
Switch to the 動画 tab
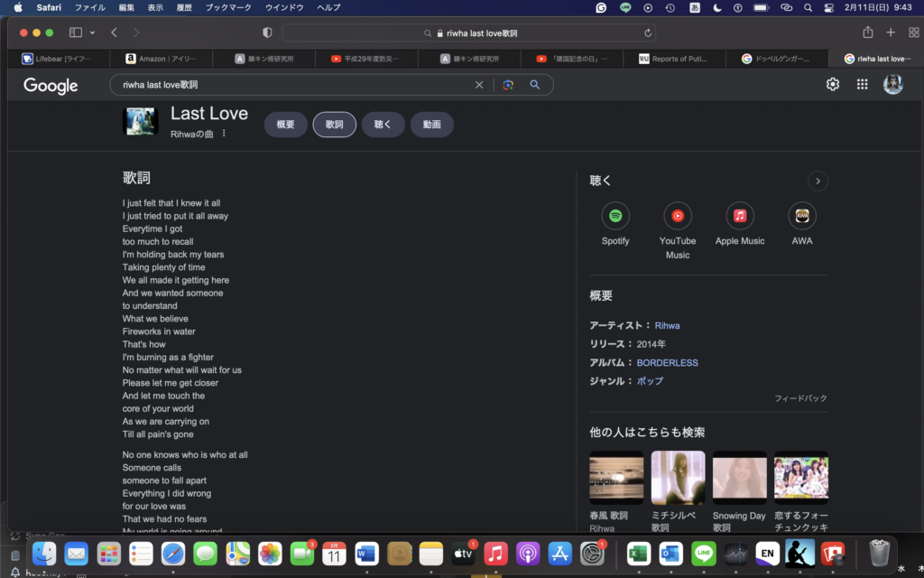431,125
